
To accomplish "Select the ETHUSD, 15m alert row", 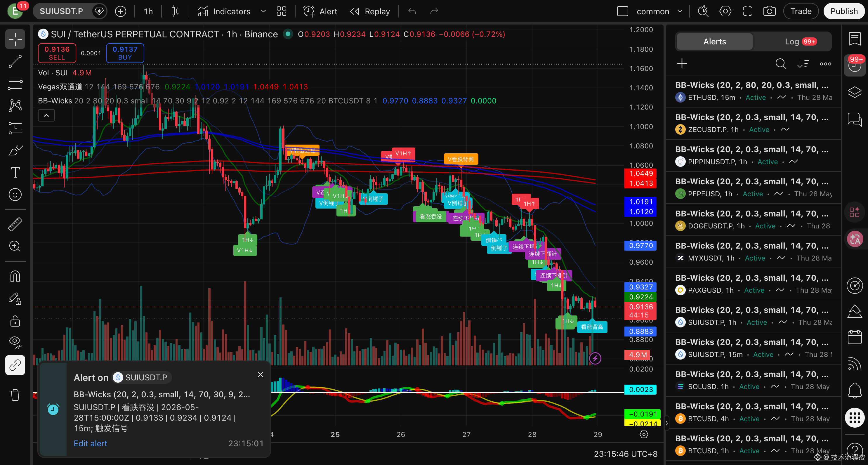I will tap(754, 91).
